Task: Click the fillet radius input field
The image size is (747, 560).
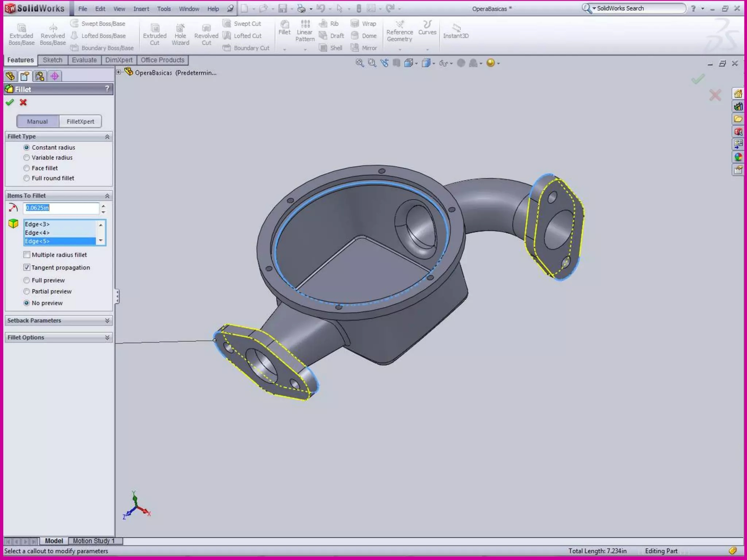Action: [61, 208]
